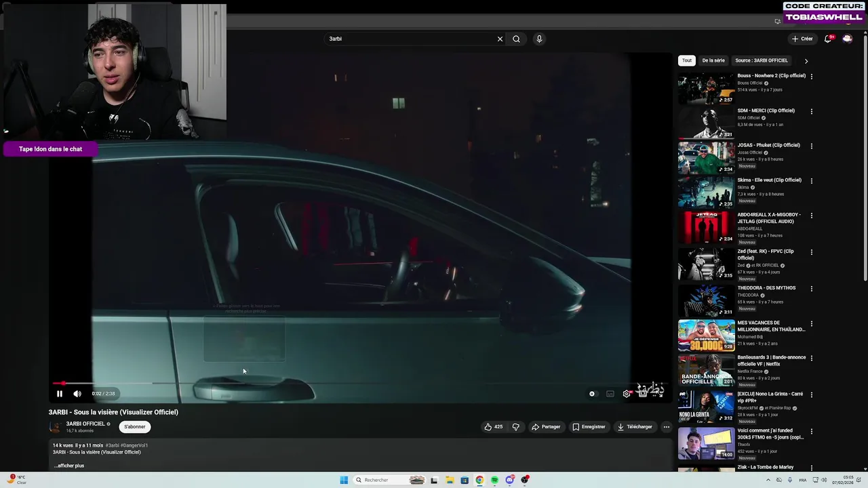Select the Tout filter chip
Viewport: 868px width, 488px height.
[687, 60]
